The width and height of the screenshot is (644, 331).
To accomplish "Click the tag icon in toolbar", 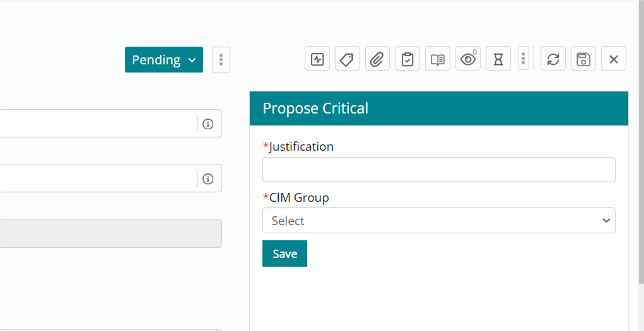I will 347,59.
